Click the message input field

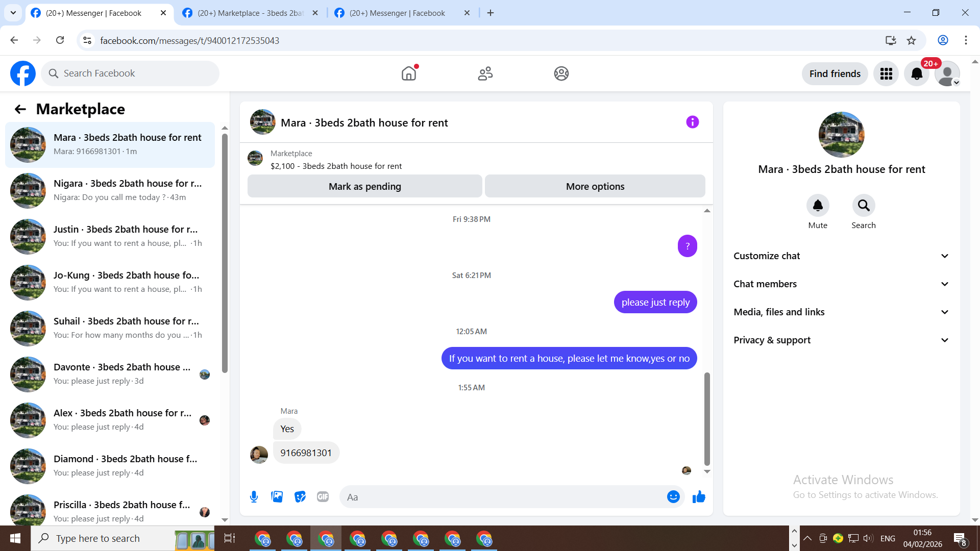point(503,497)
